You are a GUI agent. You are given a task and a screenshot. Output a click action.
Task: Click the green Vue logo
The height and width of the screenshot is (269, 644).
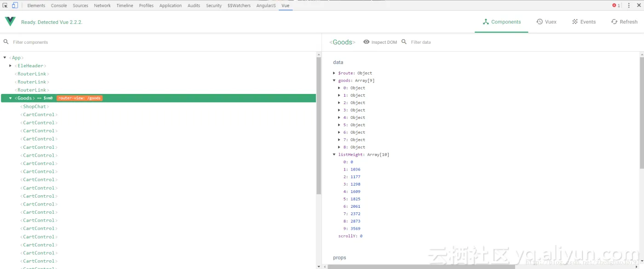(10, 22)
